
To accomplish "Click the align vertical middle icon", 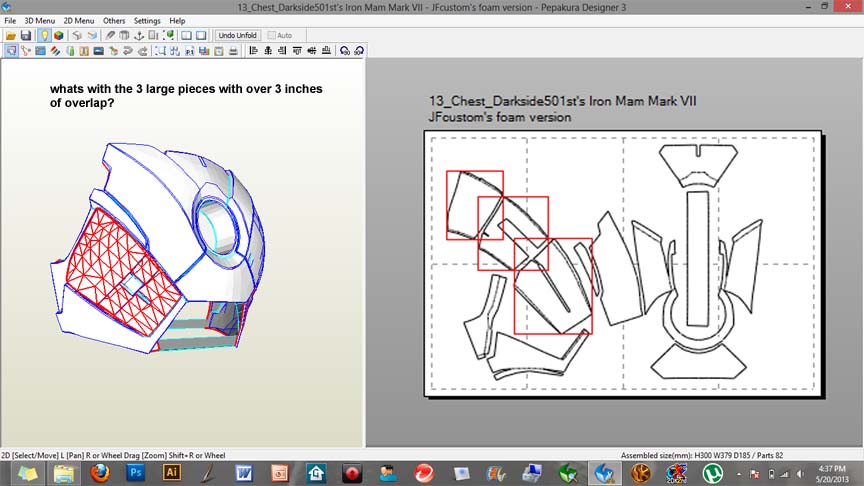I will tap(312, 51).
